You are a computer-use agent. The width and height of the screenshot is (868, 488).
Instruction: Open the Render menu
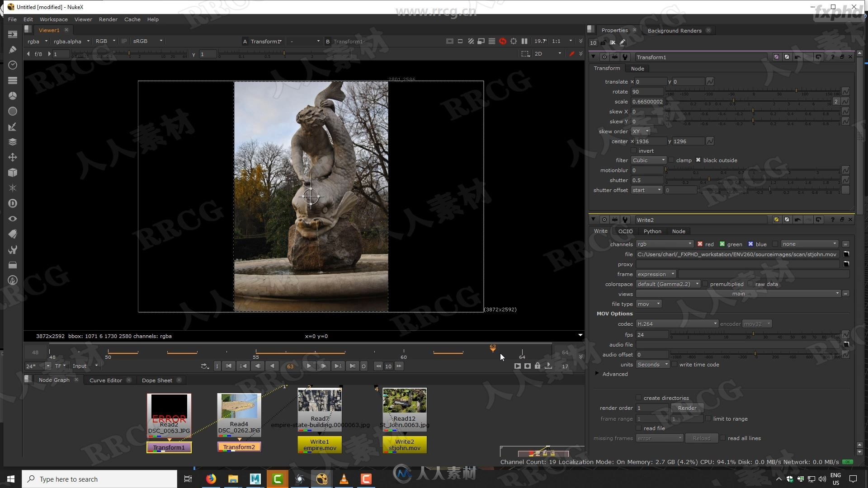click(x=108, y=19)
